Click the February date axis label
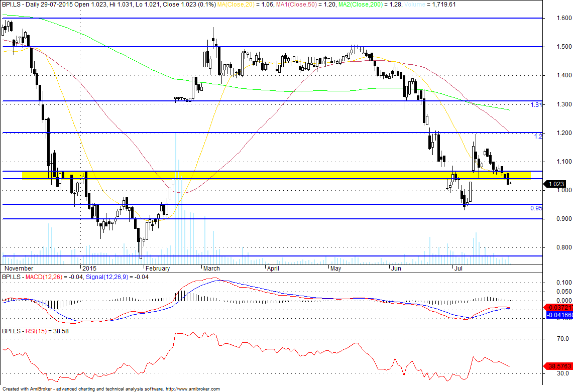Screen dimensions: 573x392 point(158,269)
